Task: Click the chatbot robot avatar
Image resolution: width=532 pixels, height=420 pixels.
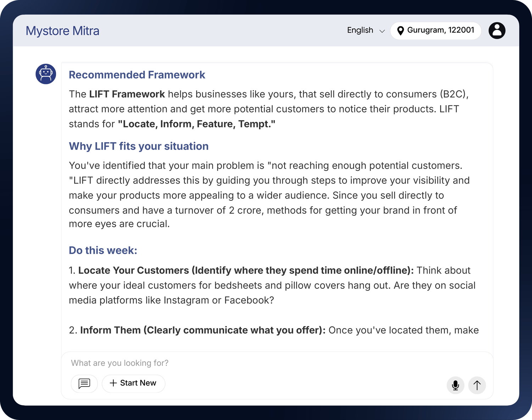Action: pos(46,74)
